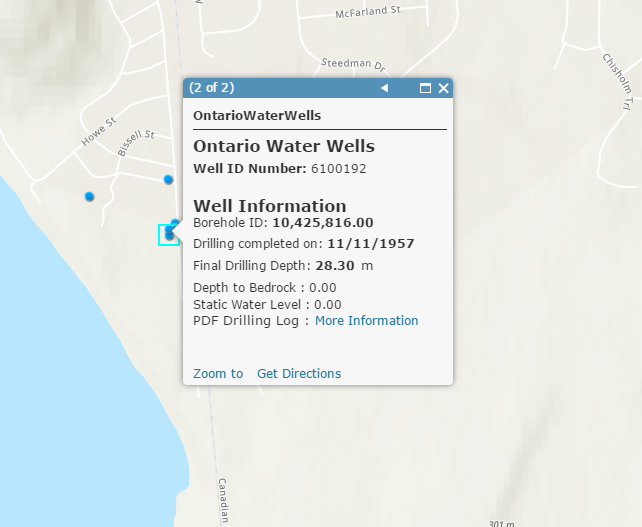Click the highlighted selected well marker
The width and height of the screenshot is (642, 527).
point(169,235)
